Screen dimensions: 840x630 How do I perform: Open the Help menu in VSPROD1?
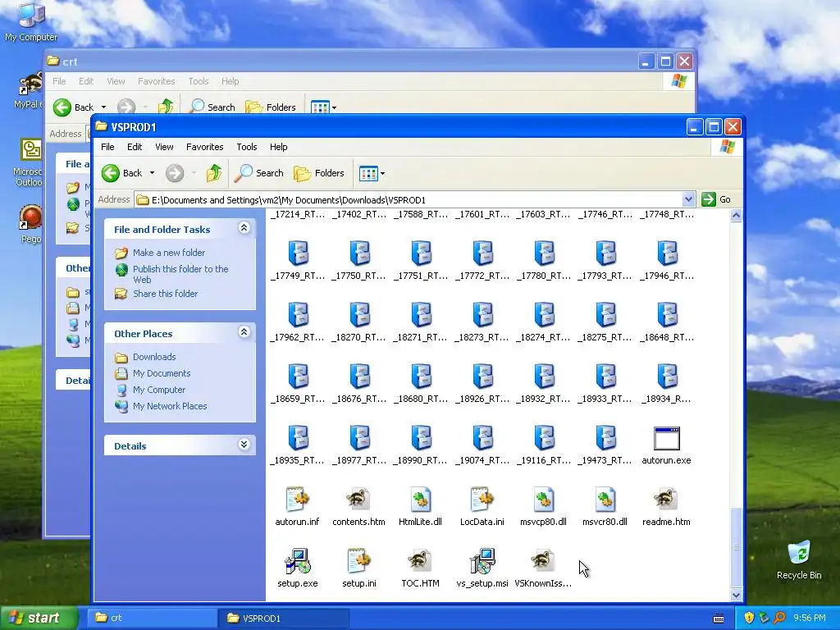[279, 147]
